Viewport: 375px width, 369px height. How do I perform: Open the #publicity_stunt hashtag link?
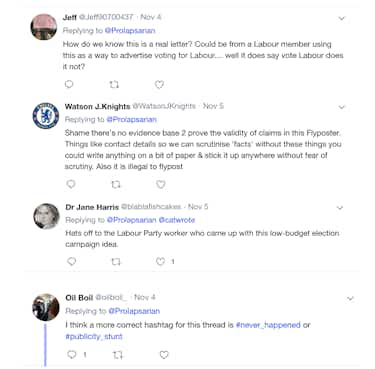[94, 336]
